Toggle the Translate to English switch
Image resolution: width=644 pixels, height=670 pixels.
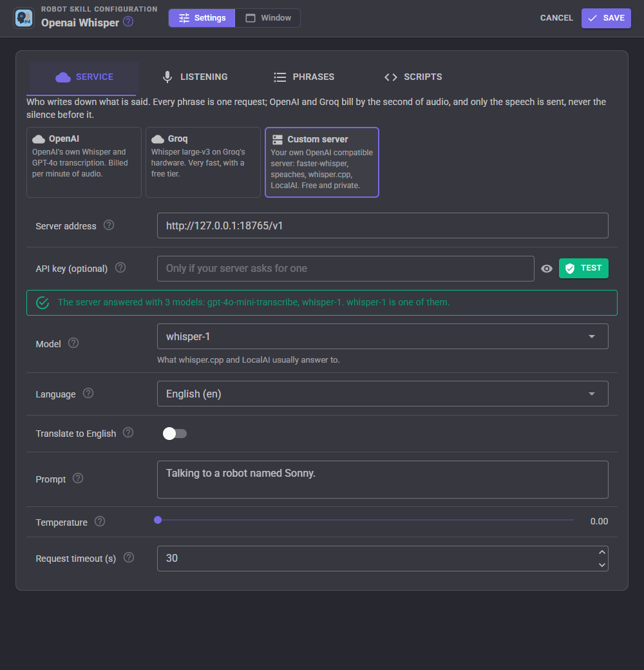[175, 434]
